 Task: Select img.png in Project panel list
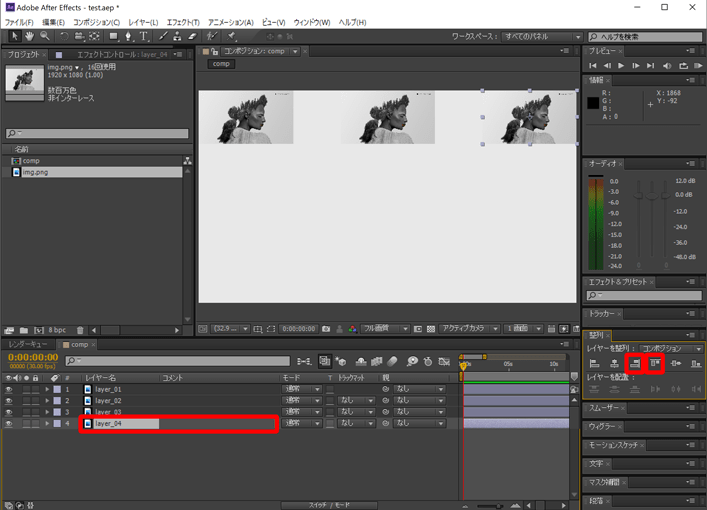pos(96,172)
